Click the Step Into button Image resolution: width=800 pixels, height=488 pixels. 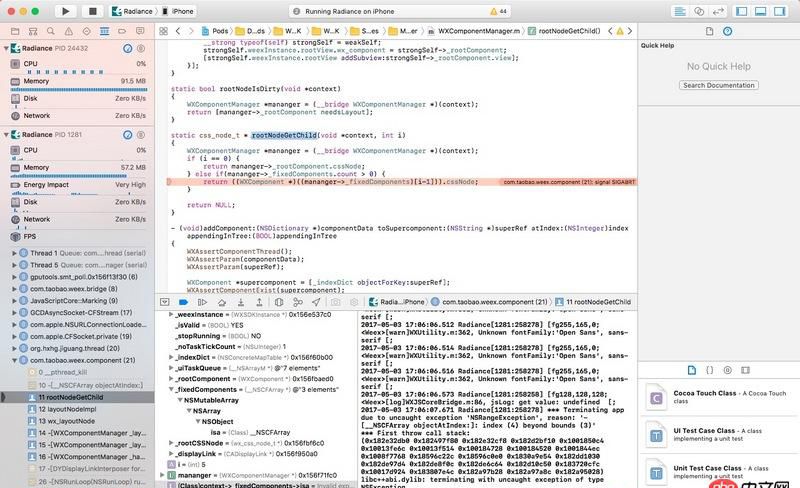click(240, 302)
